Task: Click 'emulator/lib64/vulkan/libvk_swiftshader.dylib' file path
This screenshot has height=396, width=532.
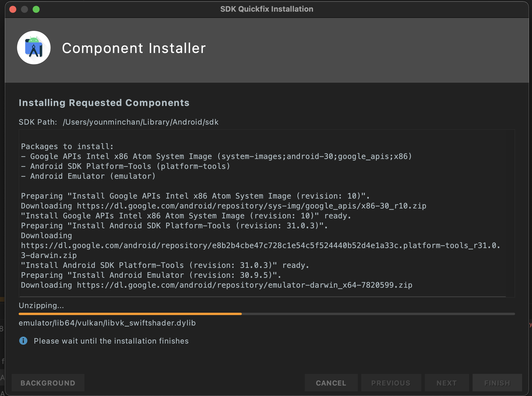Action: 107,323
